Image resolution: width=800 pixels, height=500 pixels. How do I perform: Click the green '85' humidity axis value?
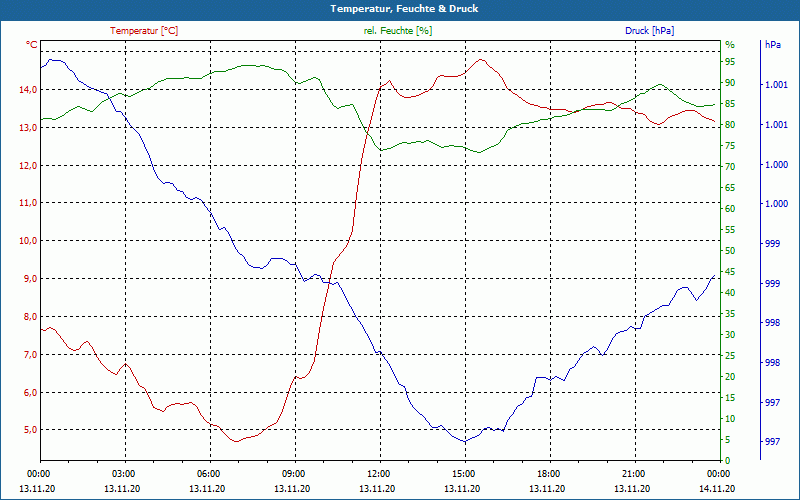730,104
